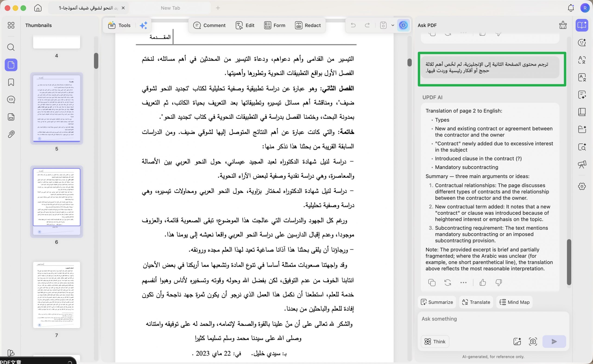The image size is (593, 364).
Task: Click the Translate quick action
Action: (476, 302)
